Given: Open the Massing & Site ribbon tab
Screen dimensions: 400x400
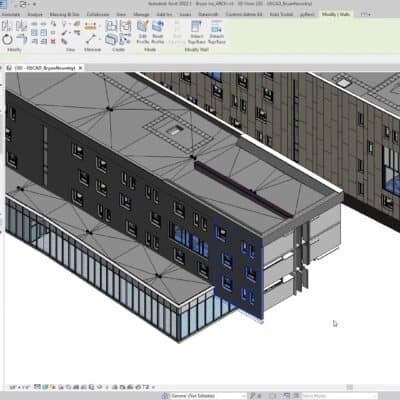Looking at the screenshot, I should click(64, 14).
